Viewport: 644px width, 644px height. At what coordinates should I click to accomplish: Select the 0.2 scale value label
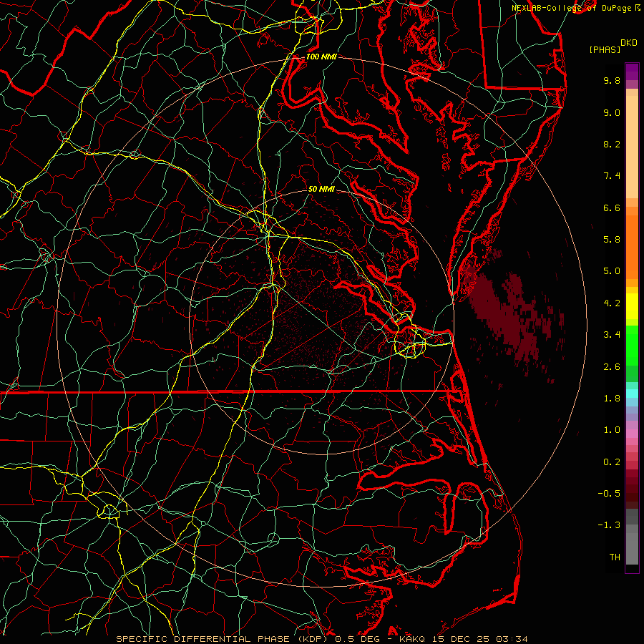click(x=612, y=462)
